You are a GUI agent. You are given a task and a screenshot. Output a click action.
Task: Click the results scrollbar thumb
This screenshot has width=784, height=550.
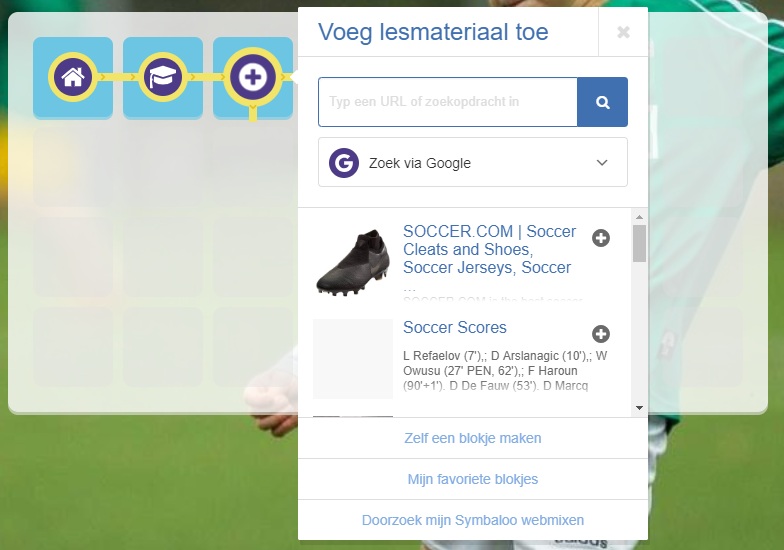tap(640, 244)
